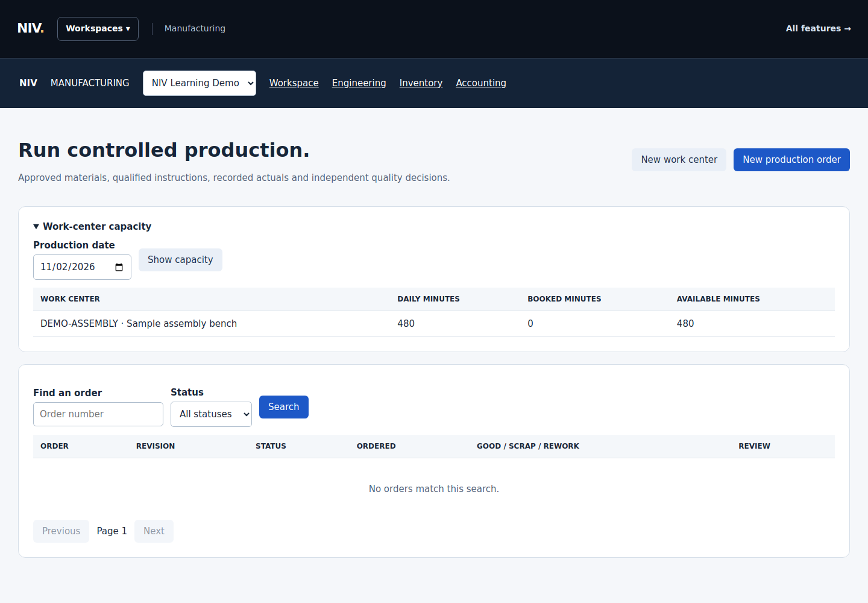Click the Run controlled production heading
The height and width of the screenshot is (603, 868).
tap(164, 150)
